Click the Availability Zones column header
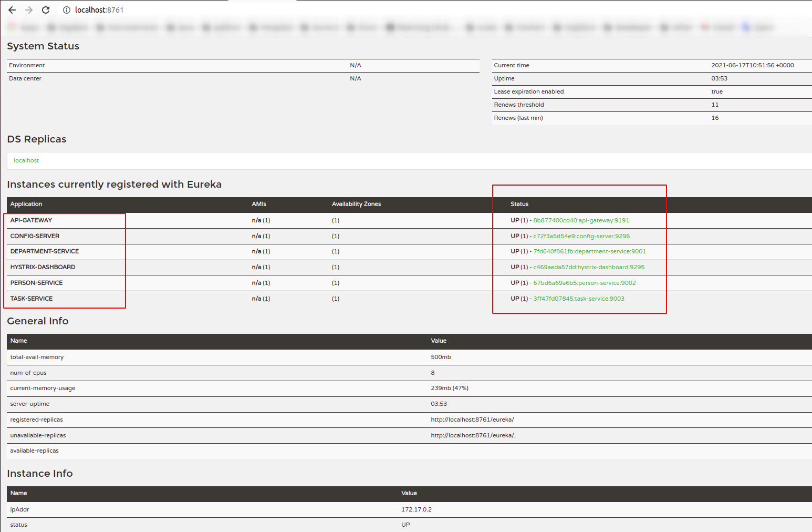812x532 pixels. click(356, 204)
